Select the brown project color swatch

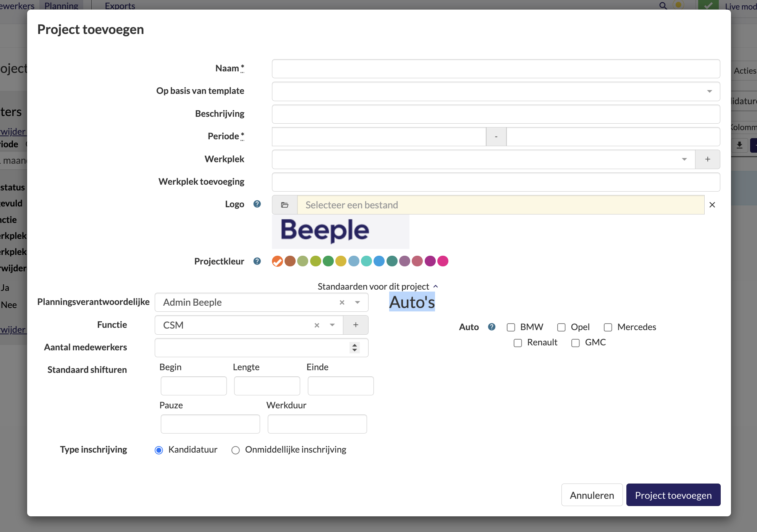290,261
